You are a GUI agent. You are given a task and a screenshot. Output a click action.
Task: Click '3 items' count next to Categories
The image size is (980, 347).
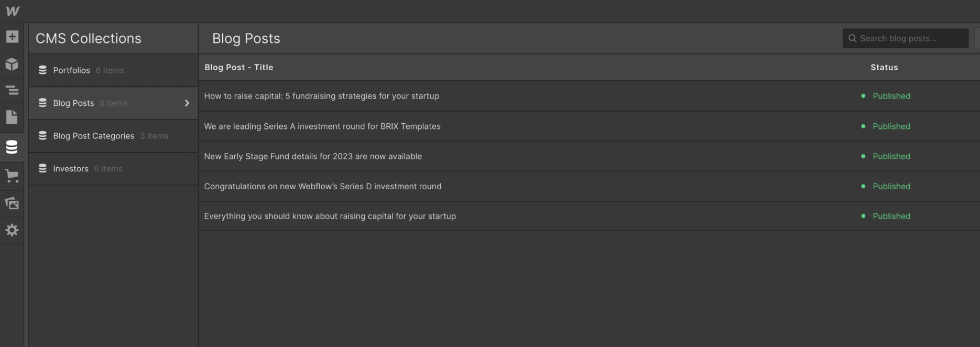pos(154,136)
